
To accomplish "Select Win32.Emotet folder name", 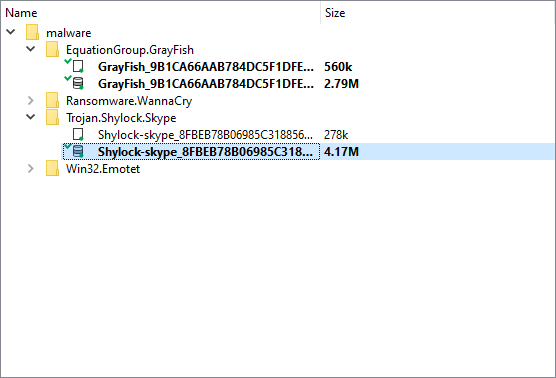I will coord(103,169).
